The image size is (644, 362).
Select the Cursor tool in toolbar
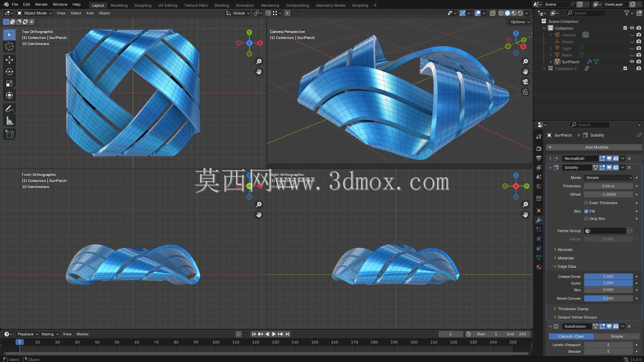9,46
